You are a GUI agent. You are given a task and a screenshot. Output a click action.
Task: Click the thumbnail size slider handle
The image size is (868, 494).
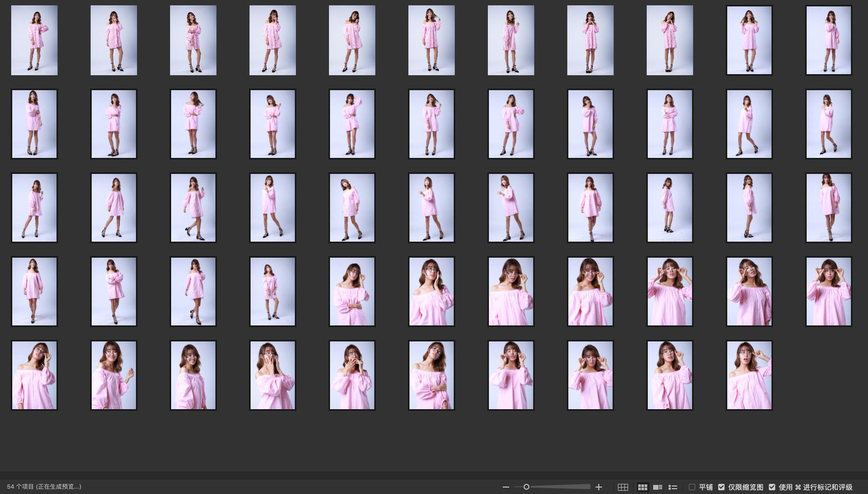click(526, 487)
